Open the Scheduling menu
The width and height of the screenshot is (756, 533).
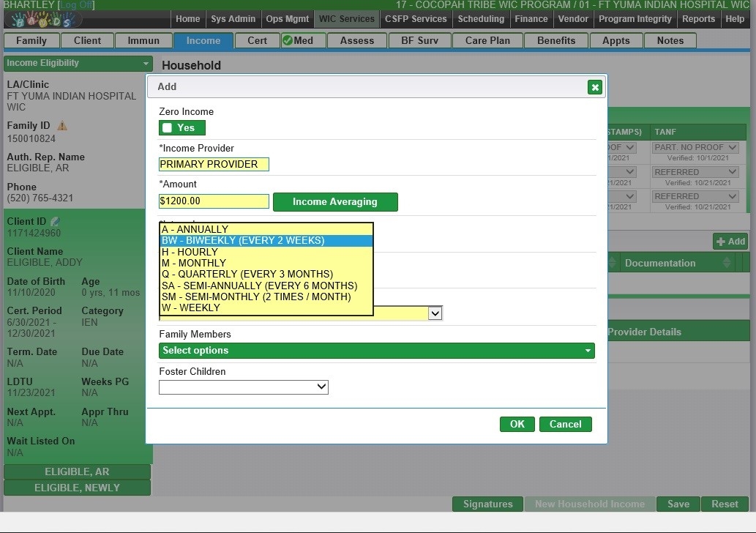[480, 19]
